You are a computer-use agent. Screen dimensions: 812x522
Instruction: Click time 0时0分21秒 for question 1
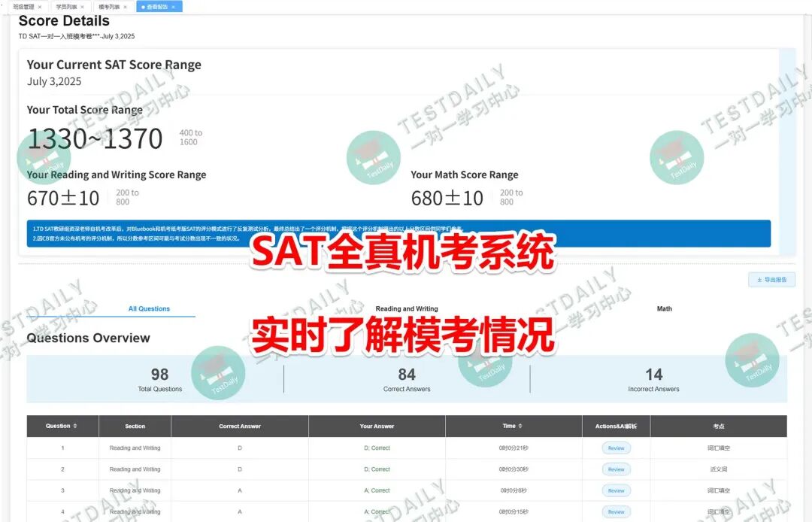pos(514,448)
